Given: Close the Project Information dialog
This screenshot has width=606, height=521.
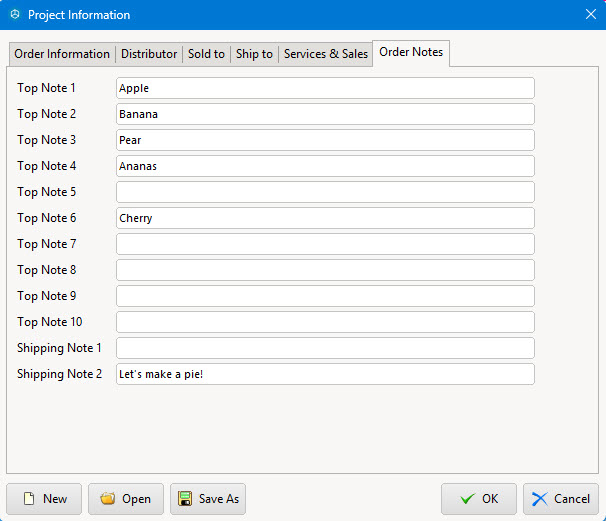Looking at the screenshot, I should pyautogui.click(x=591, y=14).
